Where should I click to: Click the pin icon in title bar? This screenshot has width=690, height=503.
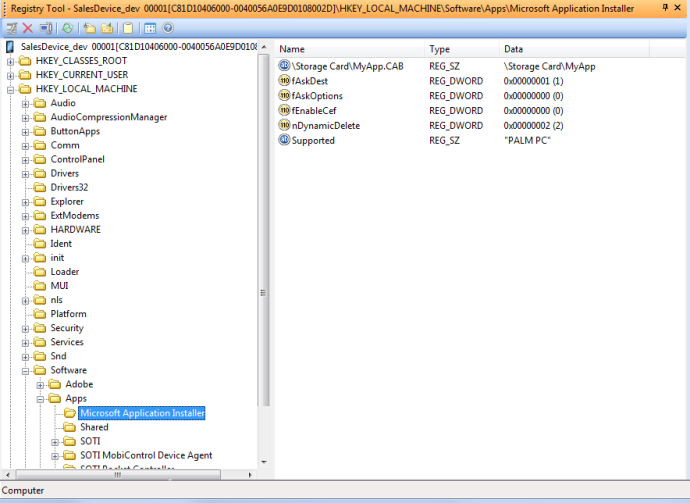[x=665, y=7]
